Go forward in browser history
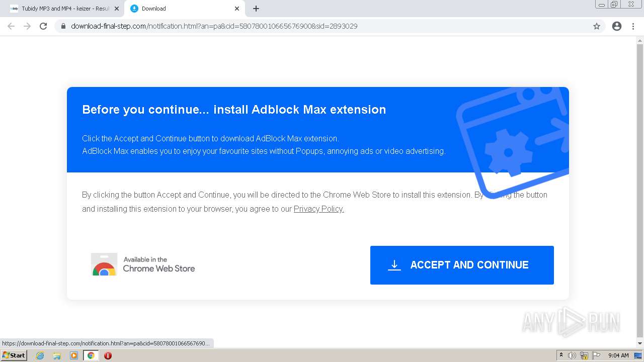 27,26
